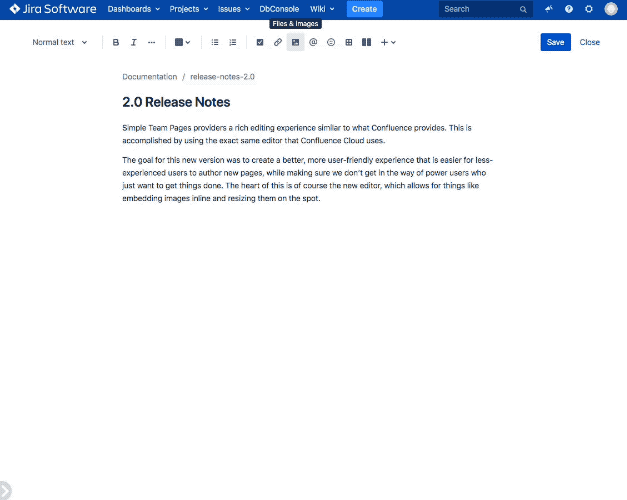Image resolution: width=627 pixels, height=500 pixels.
Task: Open the emoji picker
Action: [x=331, y=42]
